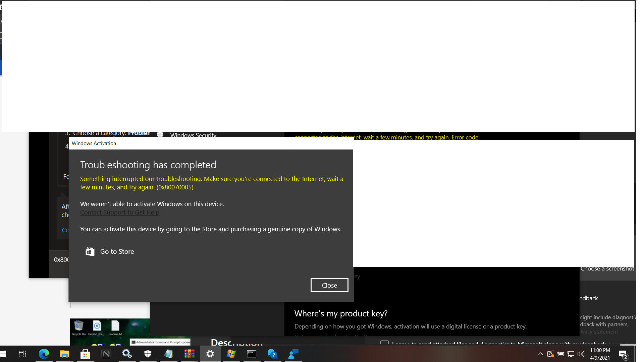Click the text 'Choose a category: Problem'
644x362 pixels.
(x=112, y=133)
